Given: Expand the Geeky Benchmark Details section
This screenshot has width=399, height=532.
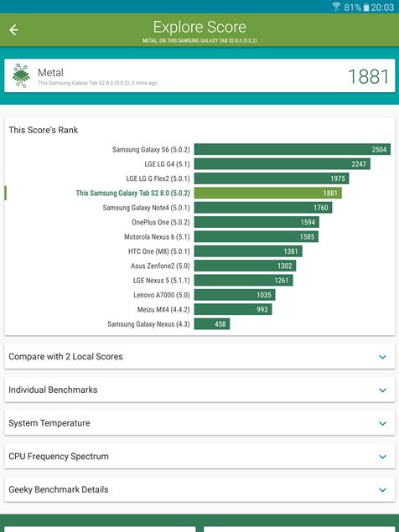Looking at the screenshot, I should (x=199, y=489).
